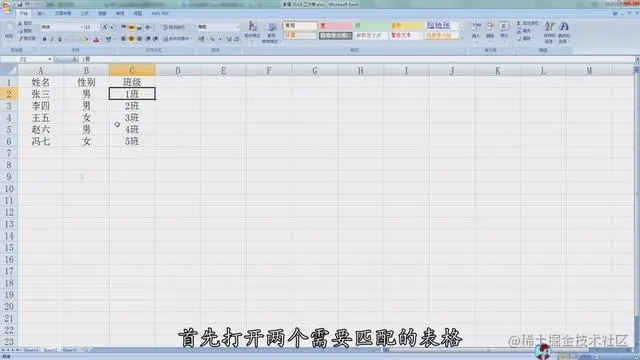Click the decrease decimal icon

[x=236, y=39]
